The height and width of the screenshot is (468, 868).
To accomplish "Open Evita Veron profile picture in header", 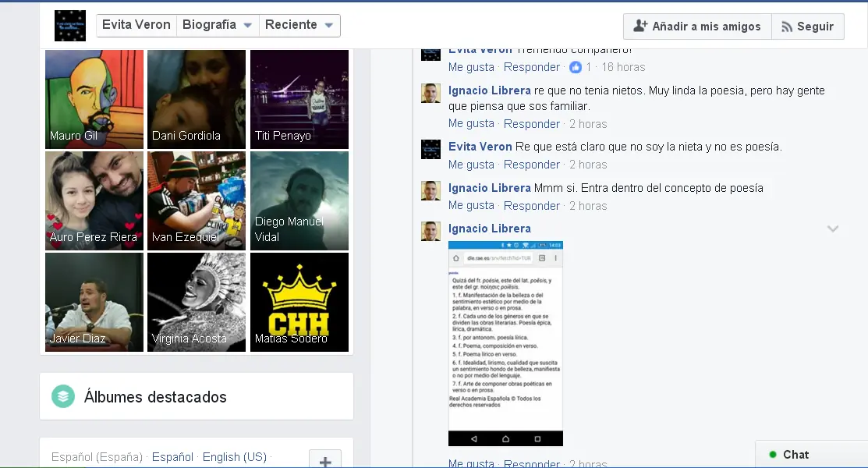I will (x=69, y=26).
